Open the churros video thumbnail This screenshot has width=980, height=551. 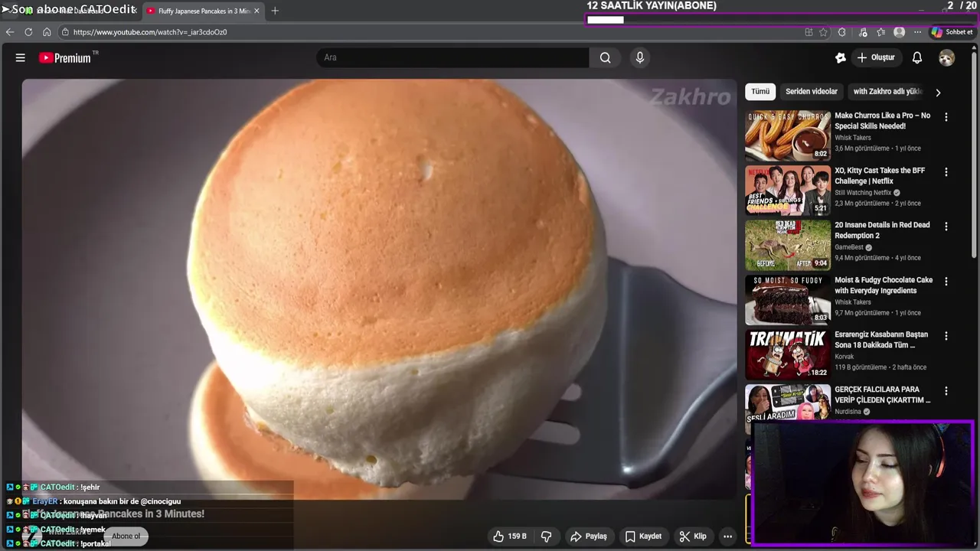[788, 135]
